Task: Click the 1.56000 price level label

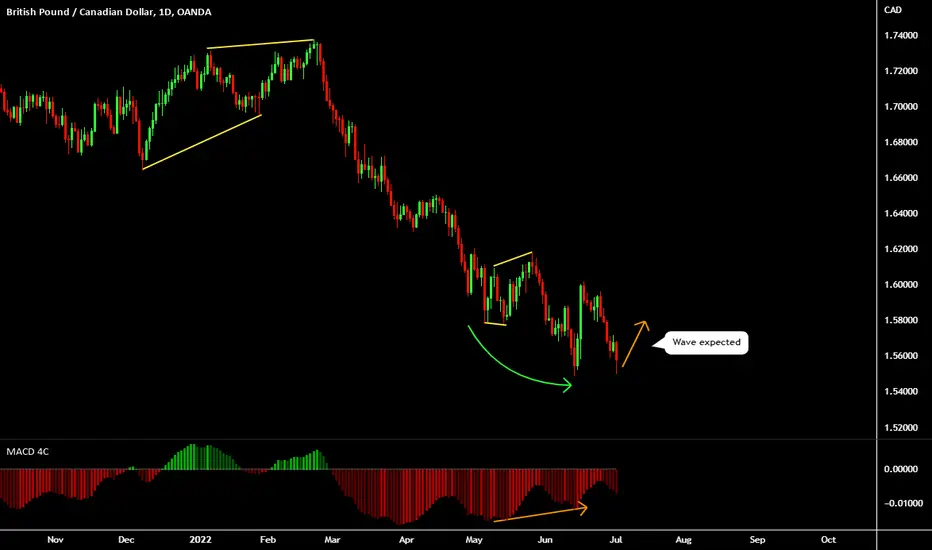Action: (900, 356)
